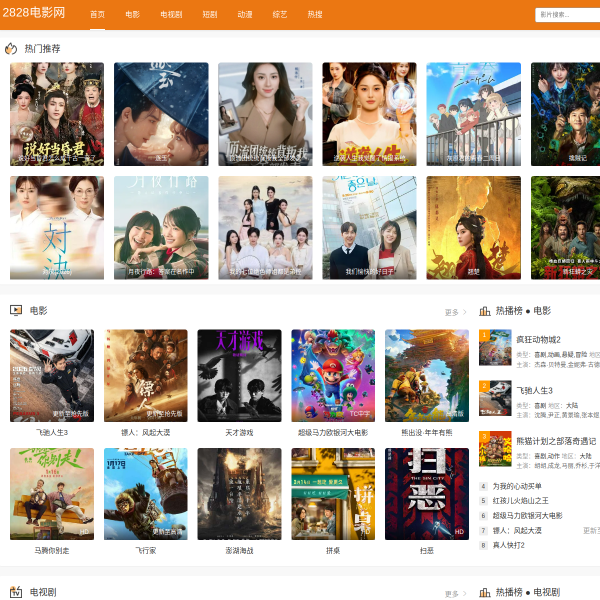Expand 更多 in the 电视剧 section
Image resolution: width=600 pixels, height=600 pixels.
coord(455,594)
